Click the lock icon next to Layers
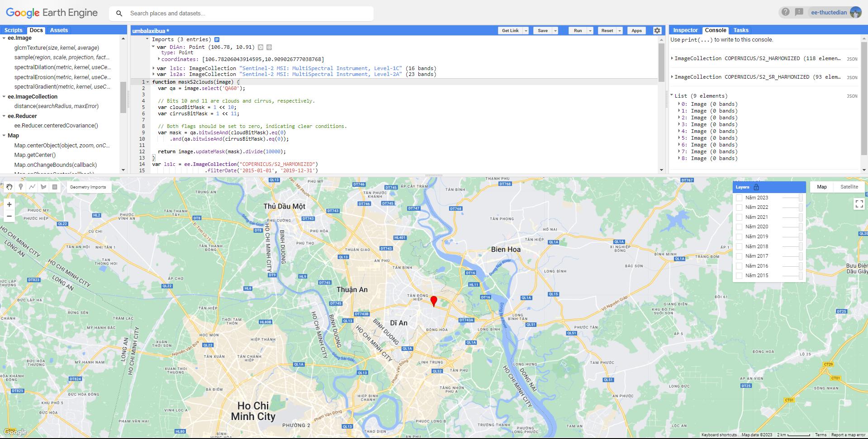868x439 pixels. pos(756,187)
